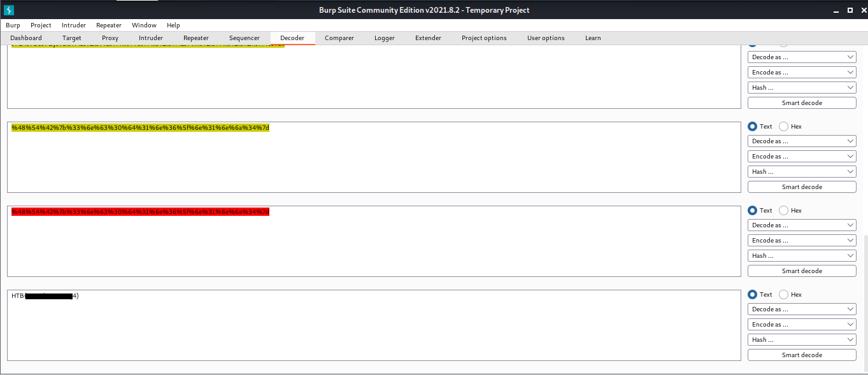This screenshot has width=868, height=375.
Task: Click Smart decode for HTB output row
Action: tap(802, 355)
